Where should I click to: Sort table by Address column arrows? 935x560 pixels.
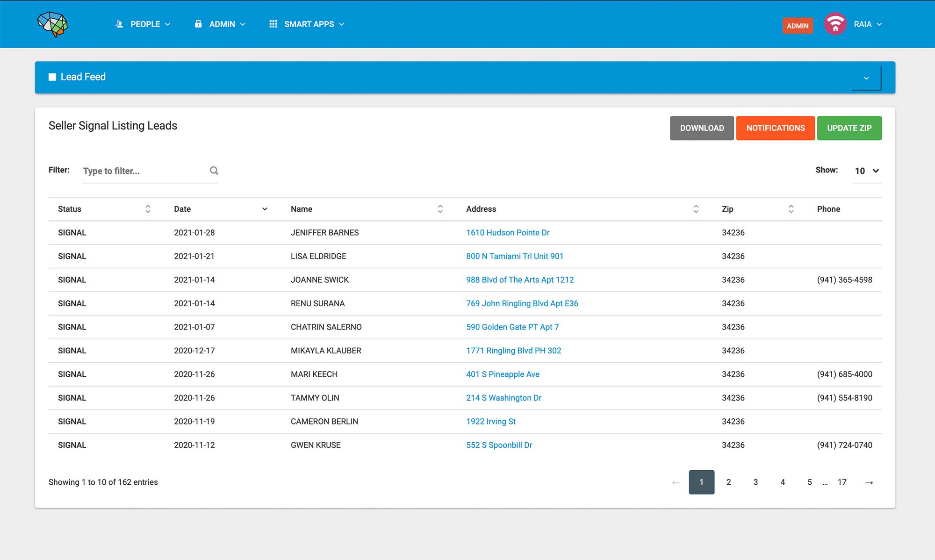(696, 209)
